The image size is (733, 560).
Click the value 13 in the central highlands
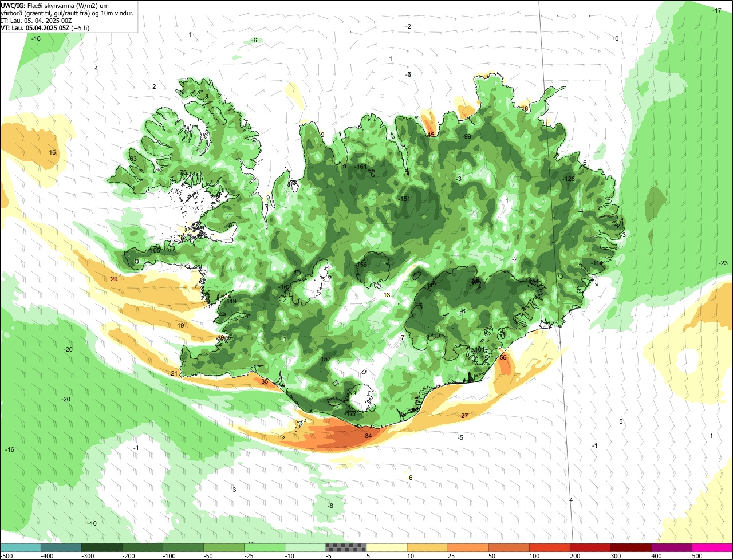(387, 295)
